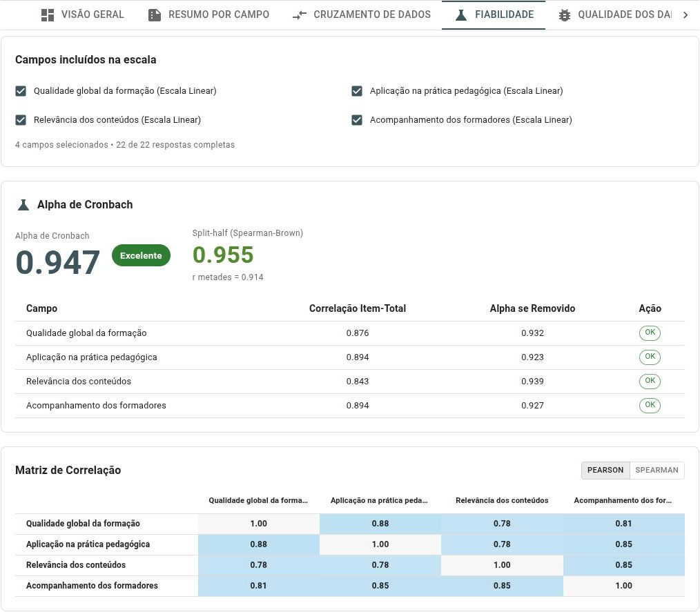Click alpha-if-removed value 0.939
700x612 pixels.
click(532, 382)
